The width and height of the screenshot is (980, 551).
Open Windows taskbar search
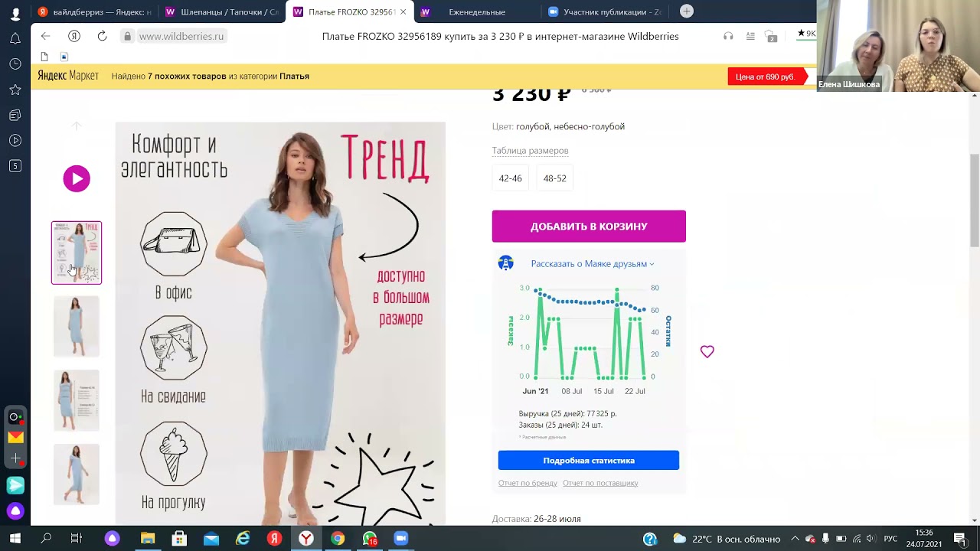click(x=46, y=539)
